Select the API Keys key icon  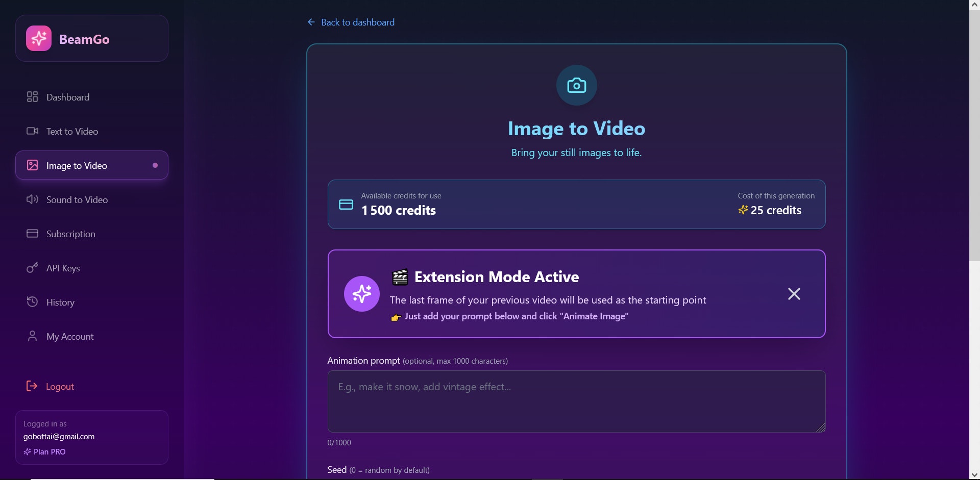pyautogui.click(x=32, y=268)
